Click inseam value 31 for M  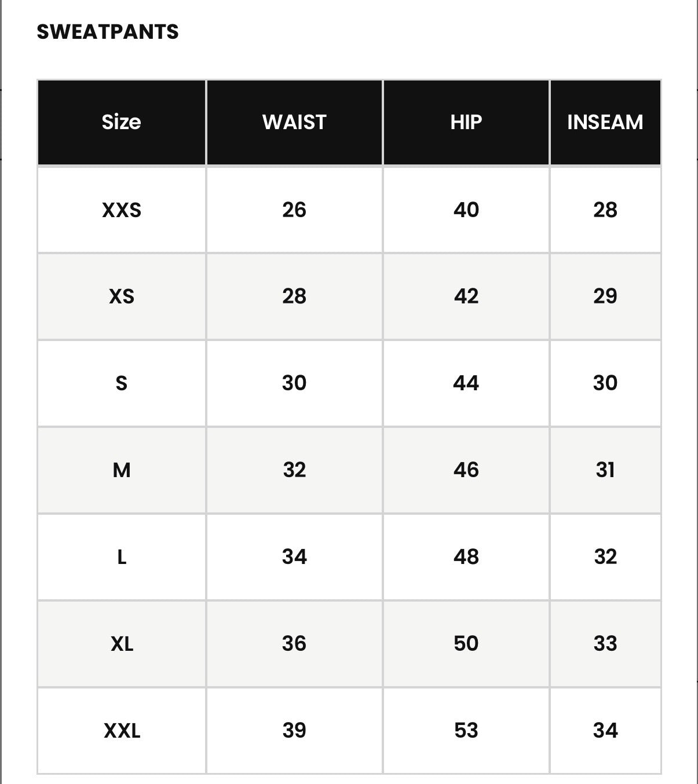(x=605, y=470)
